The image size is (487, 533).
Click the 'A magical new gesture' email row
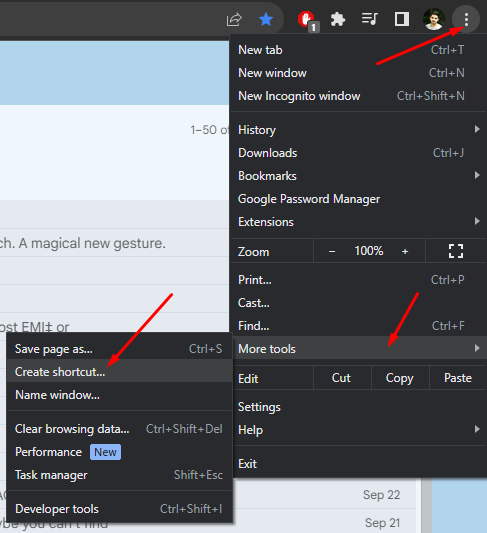tap(114, 243)
